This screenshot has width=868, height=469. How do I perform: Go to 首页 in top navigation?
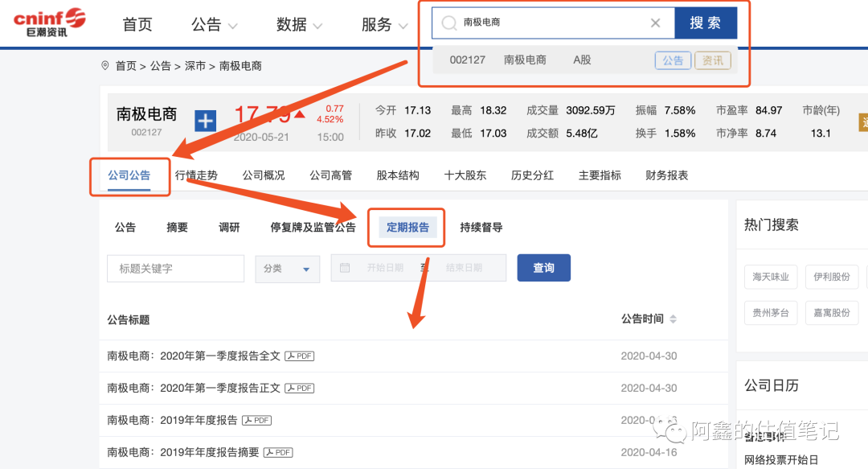pyautogui.click(x=137, y=24)
